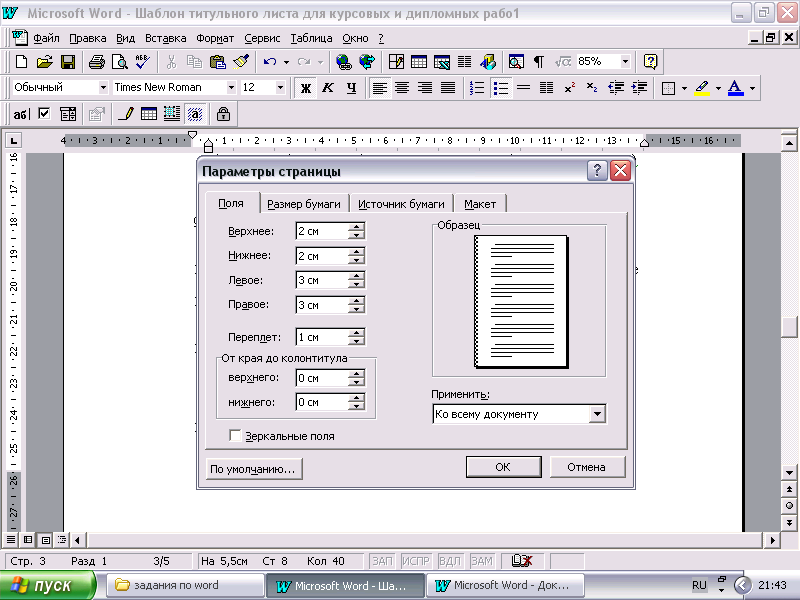
Task: Center align text icon
Action: tap(402, 88)
